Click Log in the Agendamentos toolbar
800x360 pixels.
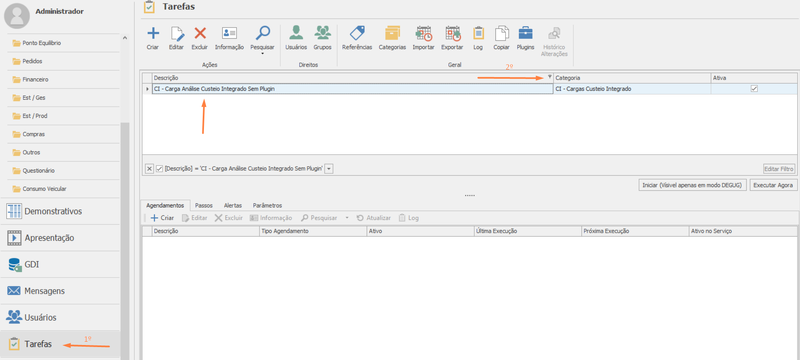[x=409, y=218]
